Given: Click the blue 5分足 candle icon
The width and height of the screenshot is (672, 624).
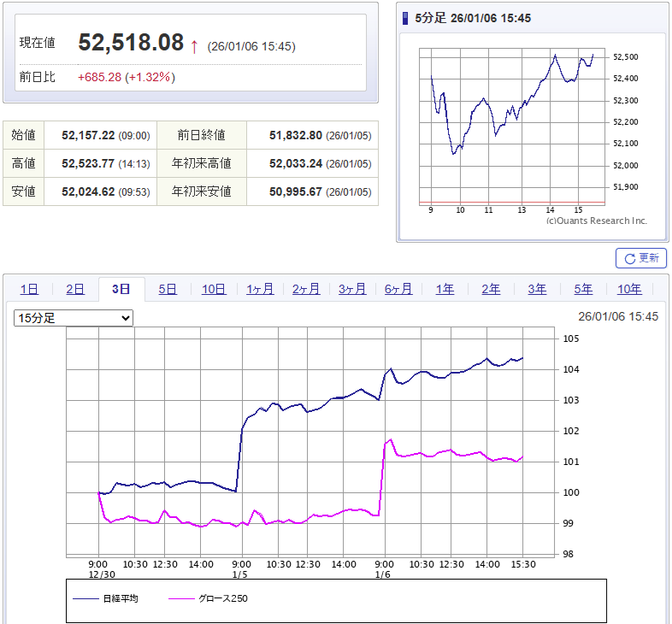Looking at the screenshot, I should pyautogui.click(x=405, y=18).
